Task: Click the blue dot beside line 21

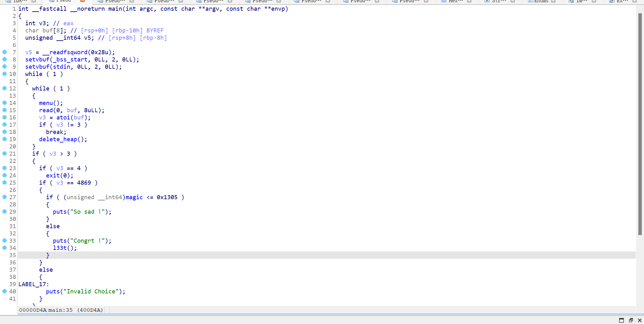Action: (4, 153)
